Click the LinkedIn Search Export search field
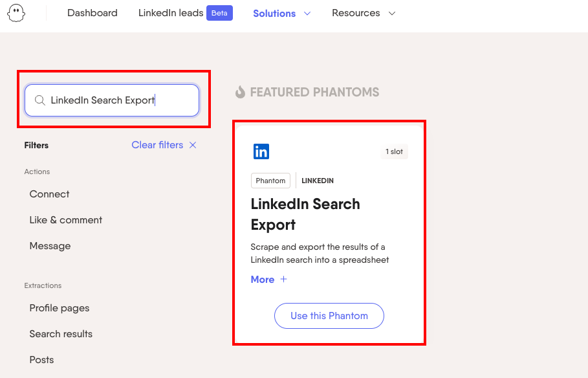Screen dimensions: 588x378 click(116, 100)
